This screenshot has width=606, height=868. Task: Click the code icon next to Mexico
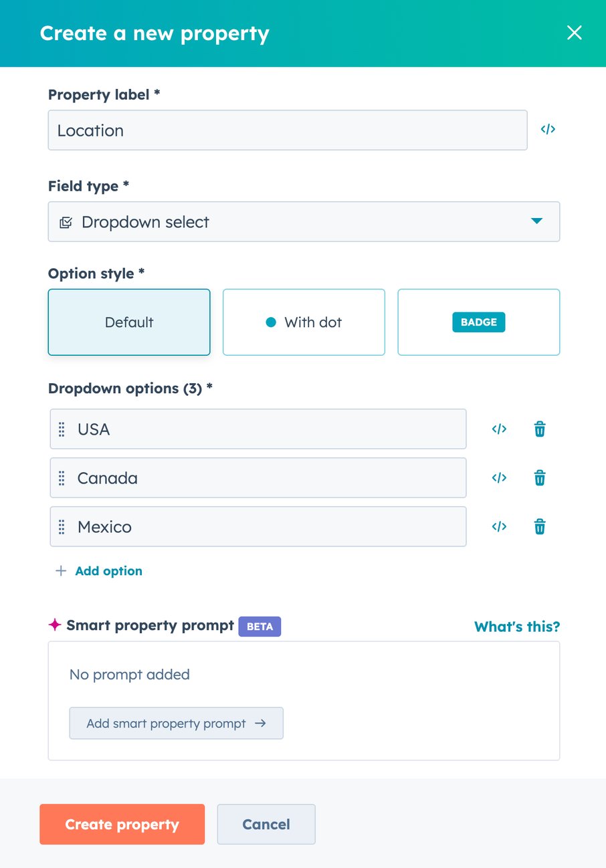click(499, 526)
